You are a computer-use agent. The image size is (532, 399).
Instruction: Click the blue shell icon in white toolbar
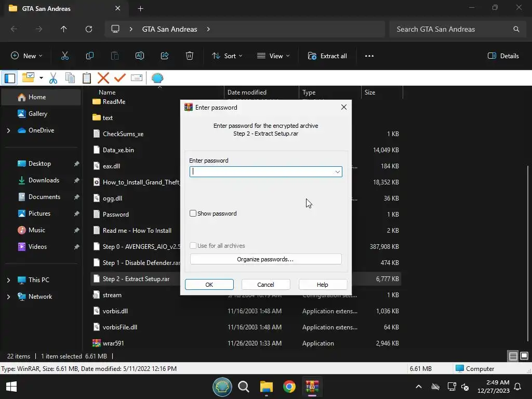point(157,78)
